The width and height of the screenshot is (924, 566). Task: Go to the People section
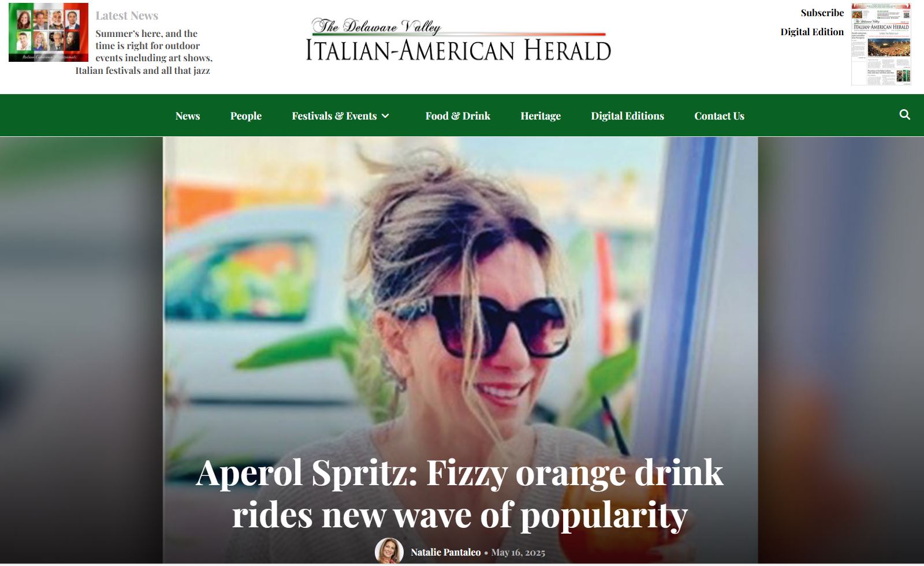click(x=246, y=116)
